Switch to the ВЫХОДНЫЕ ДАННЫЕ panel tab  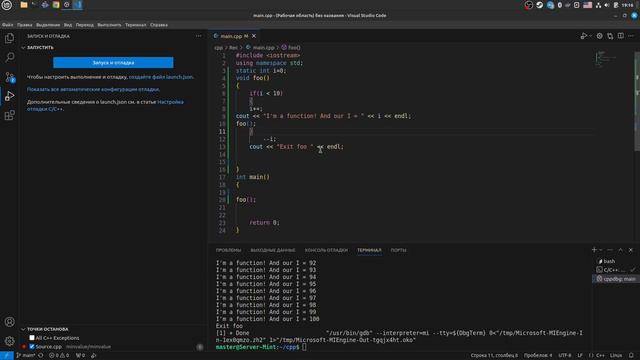tap(273, 250)
